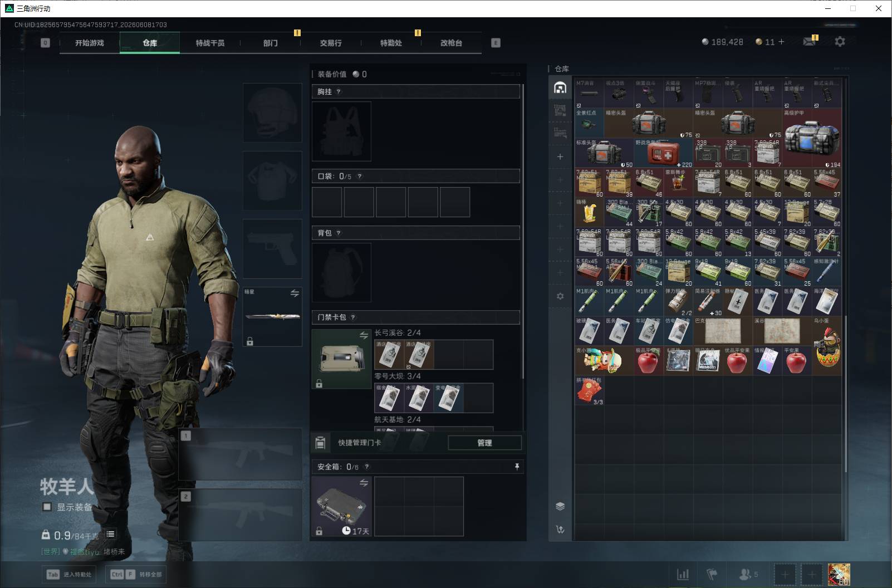Screen dimensions: 892x588
Task: Select the M7消音 suppressor item
Action: point(590,94)
